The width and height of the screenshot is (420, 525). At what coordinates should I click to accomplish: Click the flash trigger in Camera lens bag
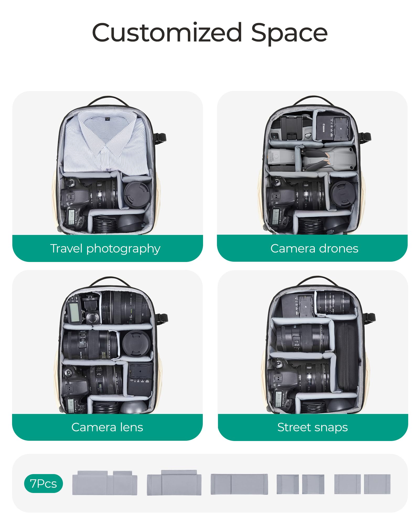[74, 310]
